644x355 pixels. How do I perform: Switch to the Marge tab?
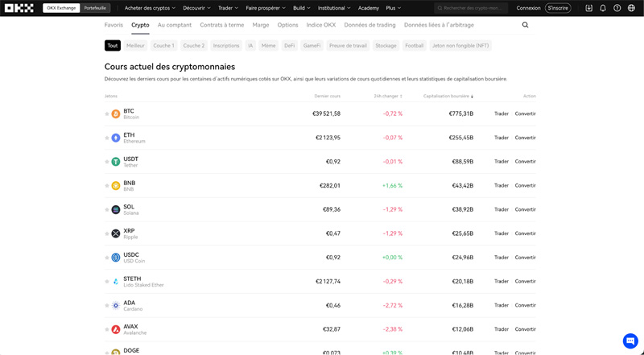[260, 25]
